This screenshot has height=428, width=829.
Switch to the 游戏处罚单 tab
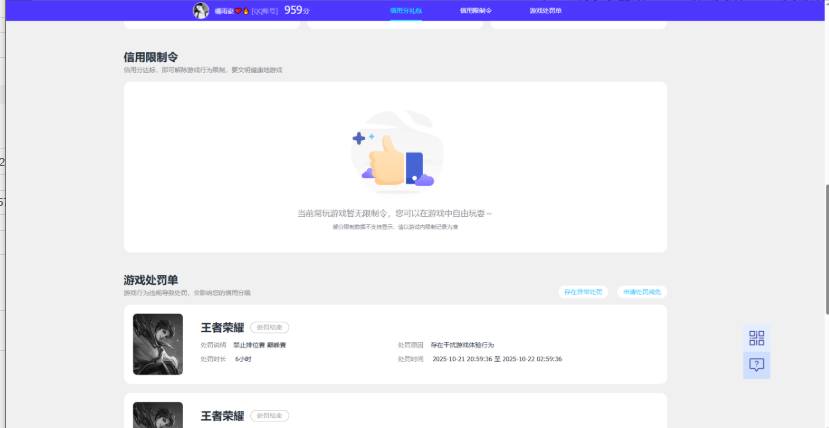coord(546,11)
